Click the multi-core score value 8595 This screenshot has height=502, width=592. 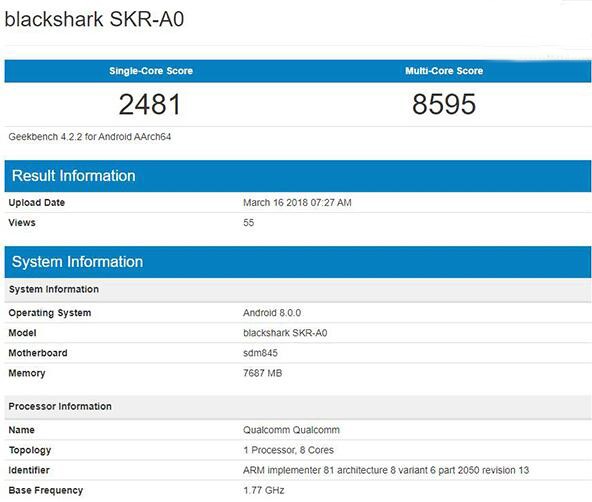coord(444,104)
